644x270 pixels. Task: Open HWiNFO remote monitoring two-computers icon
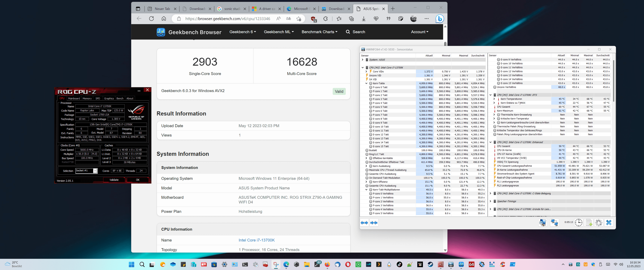pos(554,223)
